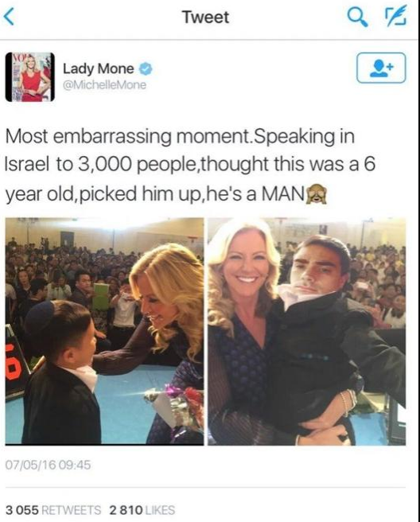
Task: Open Lady Mone's profile picture
Action: [x=30, y=77]
